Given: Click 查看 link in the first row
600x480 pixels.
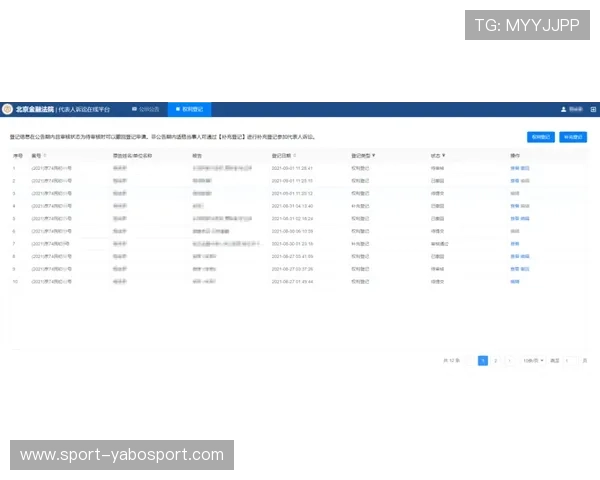Looking at the screenshot, I should (514, 169).
